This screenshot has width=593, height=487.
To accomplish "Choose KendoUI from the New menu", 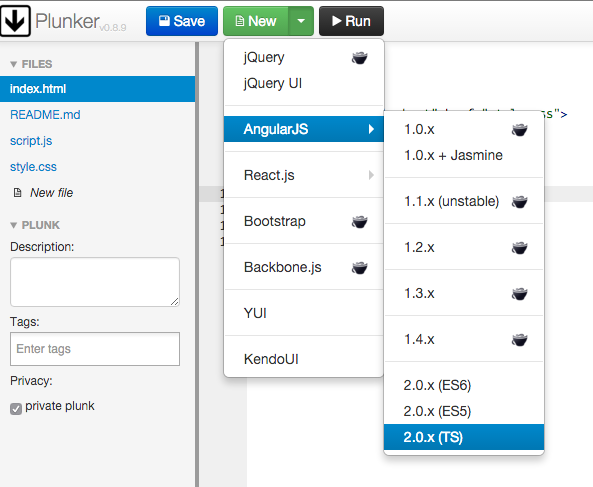I will tap(304, 359).
